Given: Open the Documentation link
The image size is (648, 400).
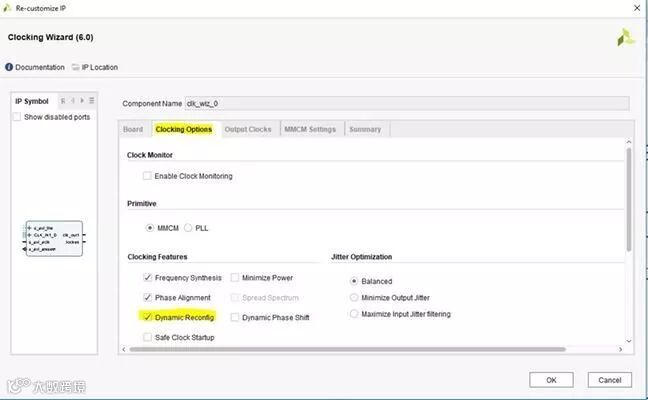Looking at the screenshot, I should [x=40, y=67].
